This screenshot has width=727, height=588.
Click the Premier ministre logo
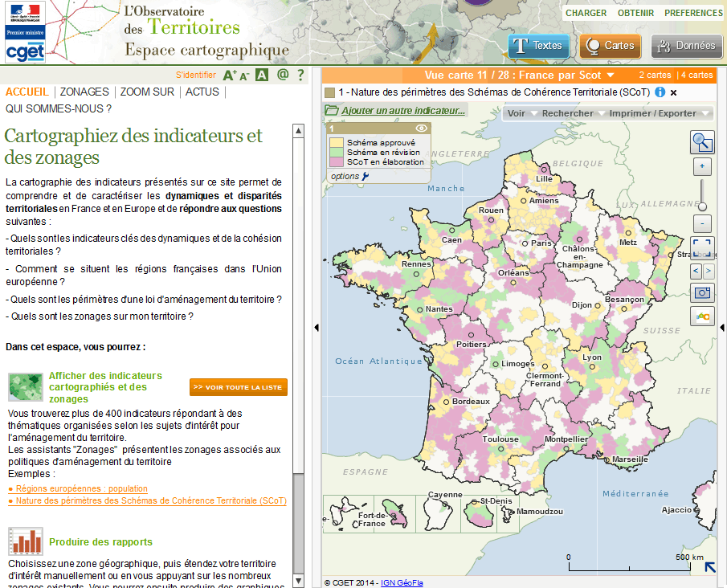tap(25, 32)
